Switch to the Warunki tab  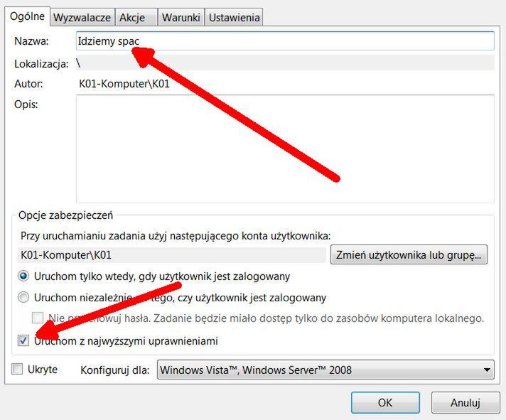181,18
